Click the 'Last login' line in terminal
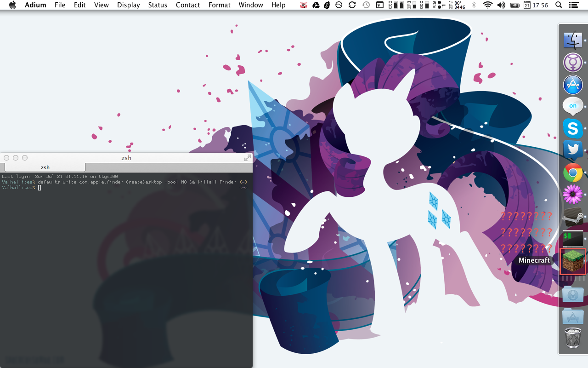588x368 pixels. [60, 177]
